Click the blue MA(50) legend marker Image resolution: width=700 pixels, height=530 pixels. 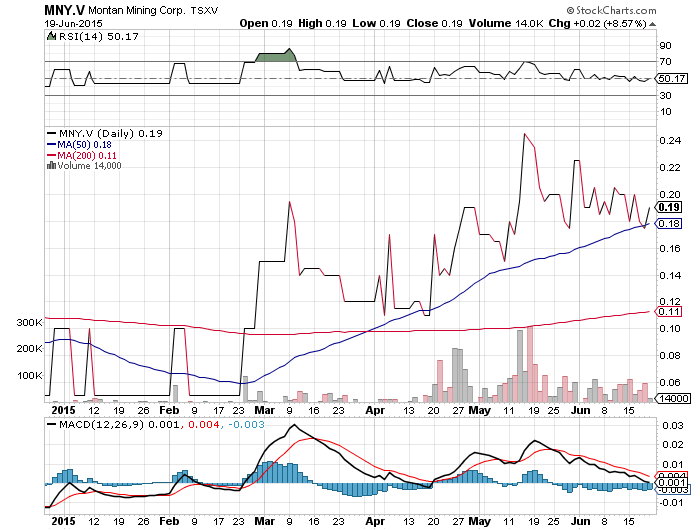pos(52,144)
